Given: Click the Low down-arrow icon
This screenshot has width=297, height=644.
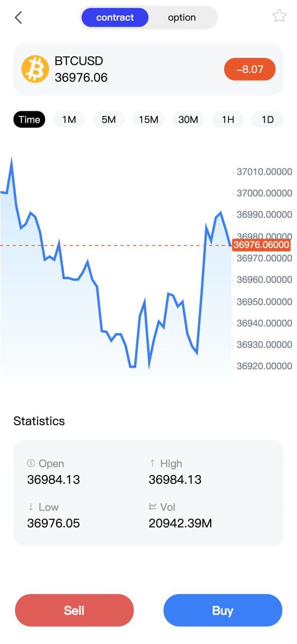Looking at the screenshot, I should 31,507.
